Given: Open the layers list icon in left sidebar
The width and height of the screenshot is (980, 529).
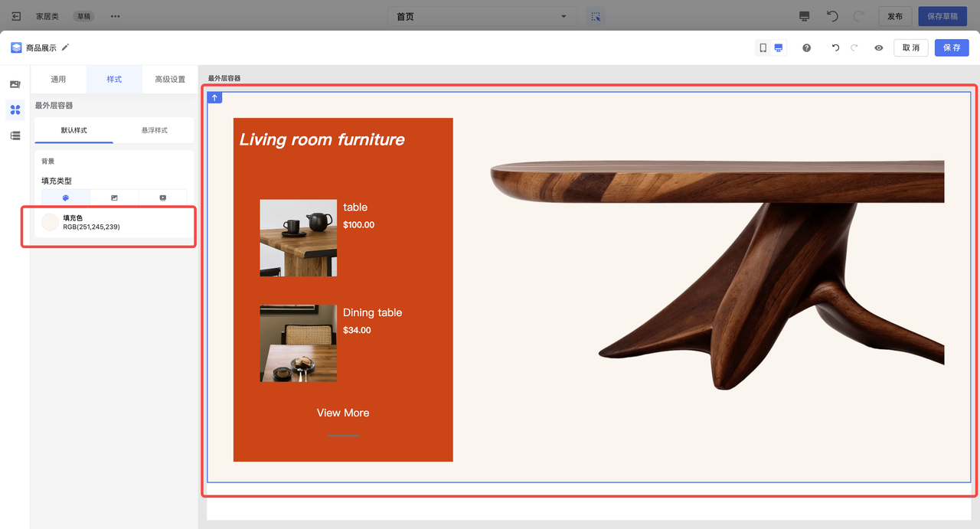Looking at the screenshot, I should click(15, 136).
